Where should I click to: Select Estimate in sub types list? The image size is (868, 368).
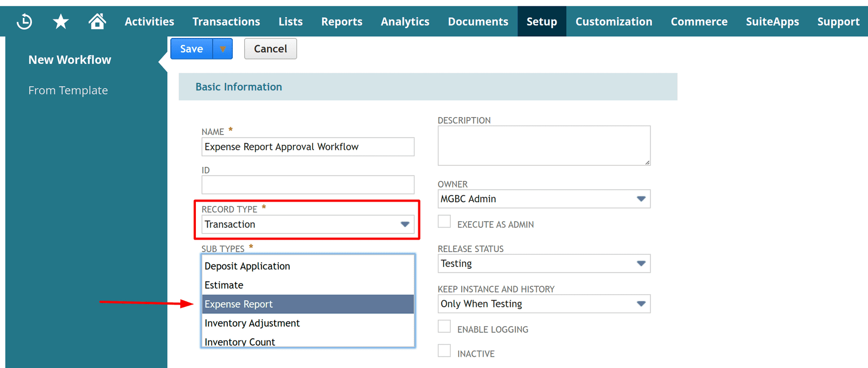308,285
